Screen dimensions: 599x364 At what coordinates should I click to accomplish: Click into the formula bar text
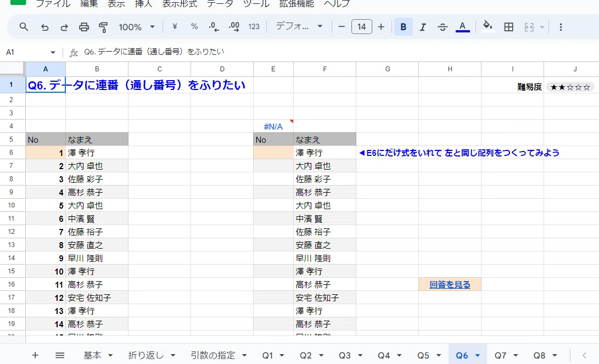click(154, 52)
